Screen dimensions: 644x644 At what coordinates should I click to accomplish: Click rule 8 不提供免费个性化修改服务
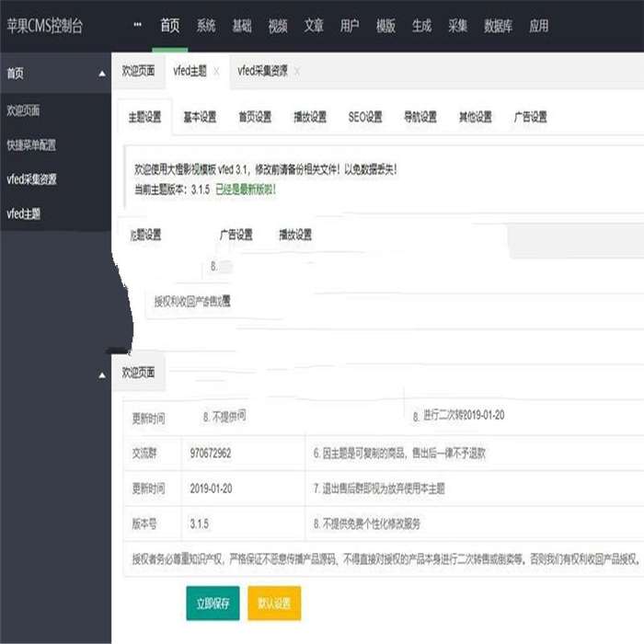click(x=367, y=523)
